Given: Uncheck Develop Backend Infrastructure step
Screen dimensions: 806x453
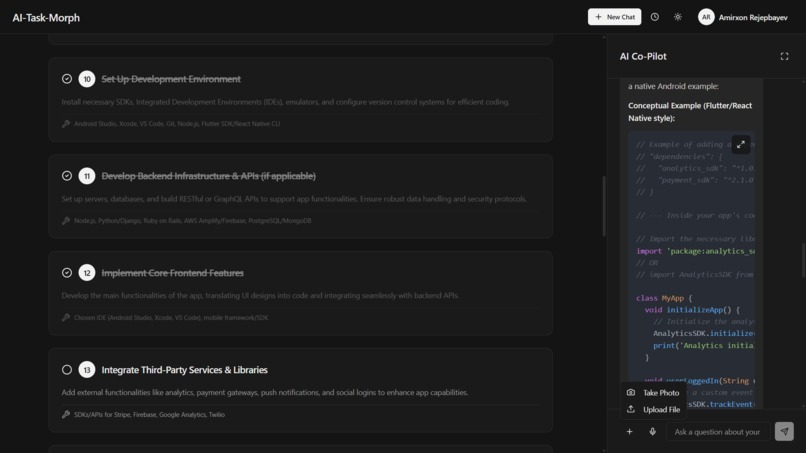Looking at the screenshot, I should 67,176.
